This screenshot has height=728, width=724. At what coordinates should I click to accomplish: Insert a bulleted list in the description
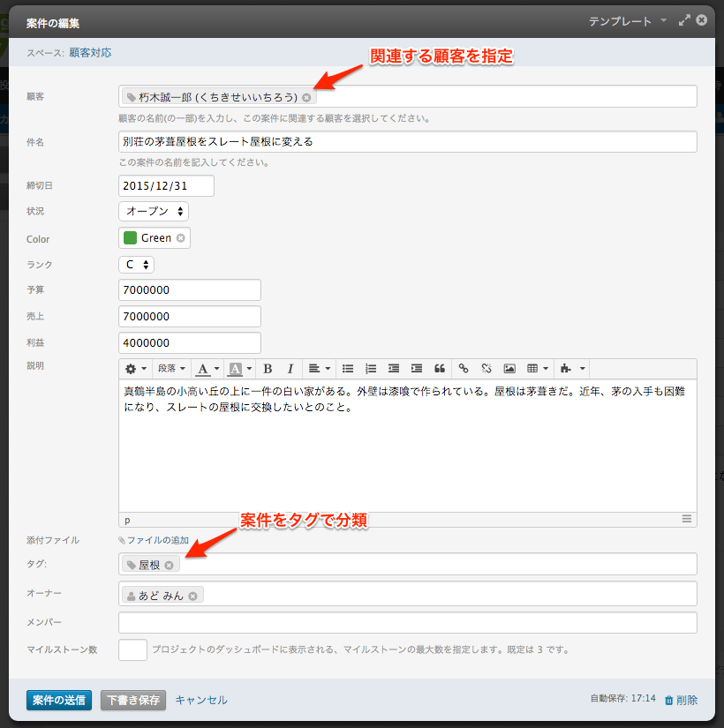click(347, 368)
